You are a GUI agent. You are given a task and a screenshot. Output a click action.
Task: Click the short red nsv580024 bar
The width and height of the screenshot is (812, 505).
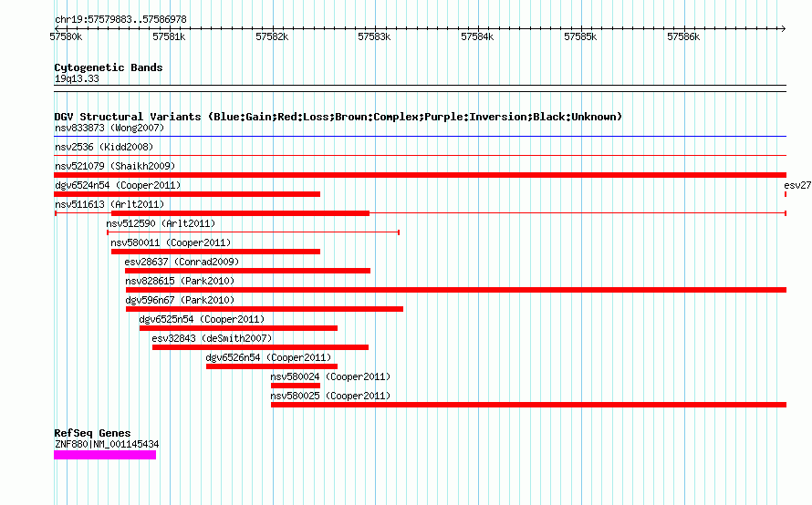pyautogui.click(x=296, y=386)
